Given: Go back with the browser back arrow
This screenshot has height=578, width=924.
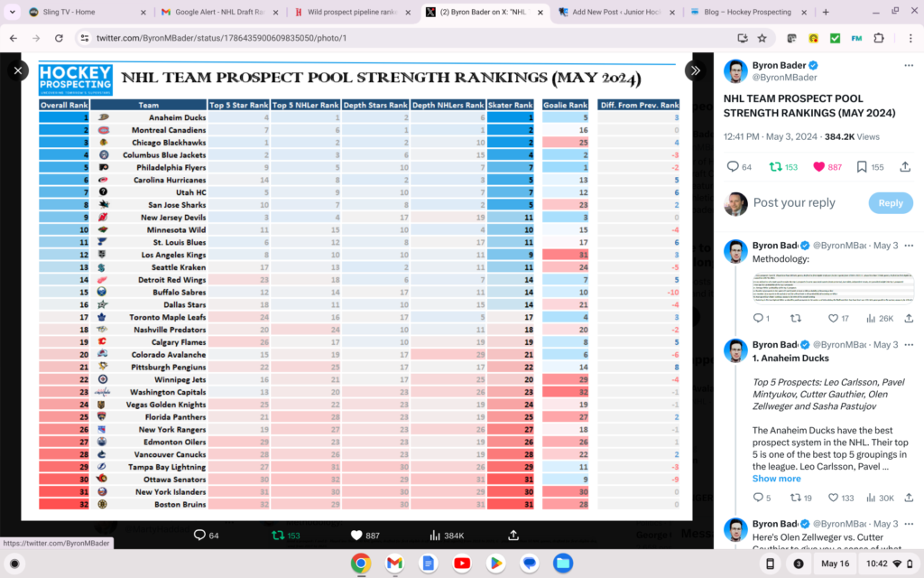Looking at the screenshot, I should [14, 38].
